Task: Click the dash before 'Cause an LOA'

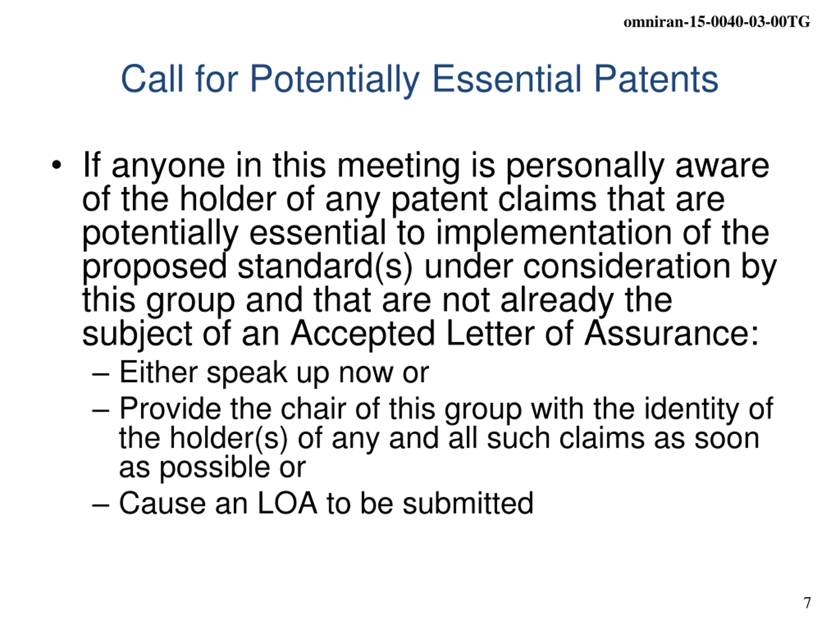Action: click(x=101, y=505)
